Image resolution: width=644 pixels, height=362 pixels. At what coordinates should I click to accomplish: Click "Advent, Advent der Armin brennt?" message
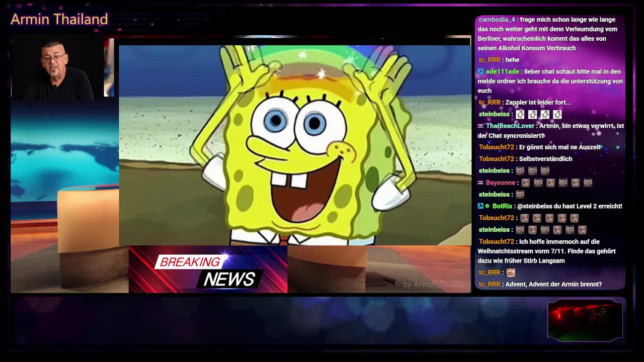(553, 285)
